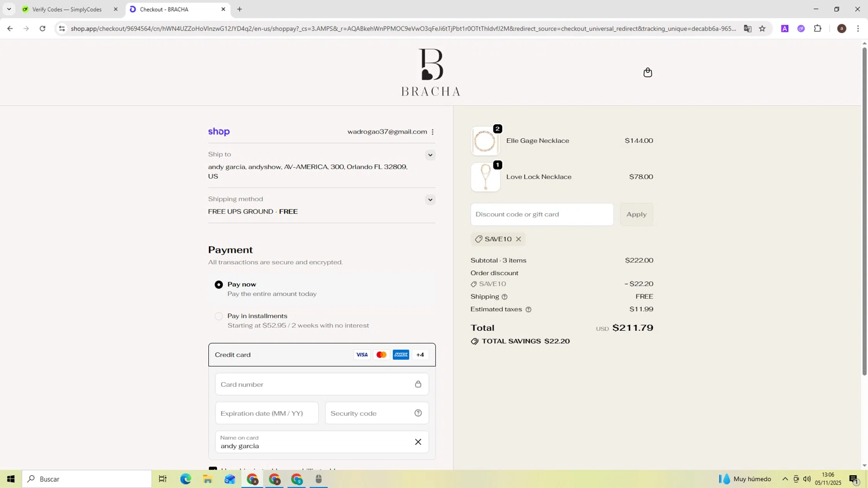The image size is (868, 488).
Task: Open the purple A extension
Action: pos(785,28)
